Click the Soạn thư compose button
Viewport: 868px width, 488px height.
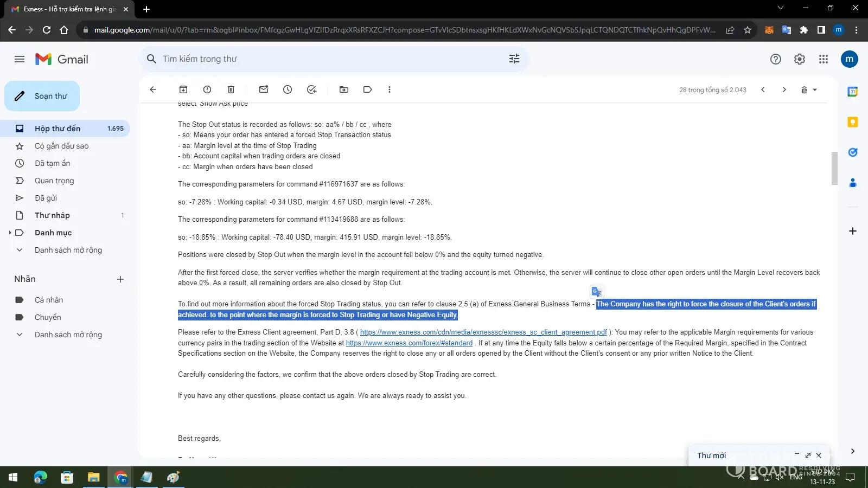(42, 96)
